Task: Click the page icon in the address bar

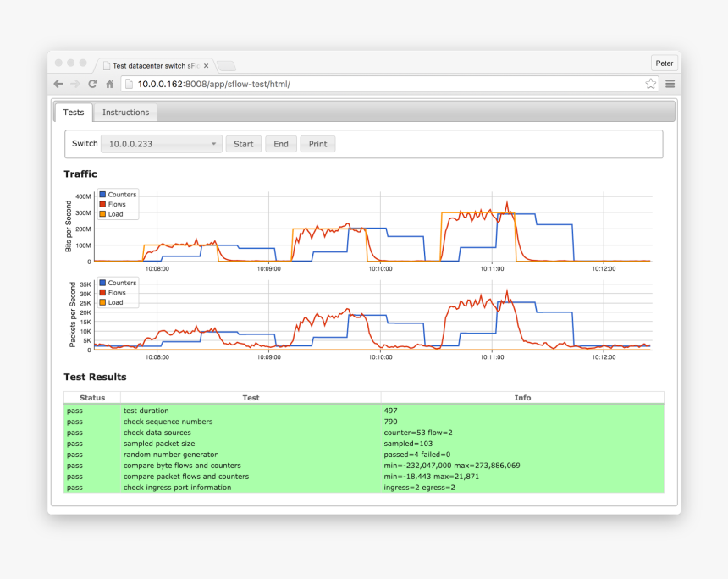Action: 129,84
